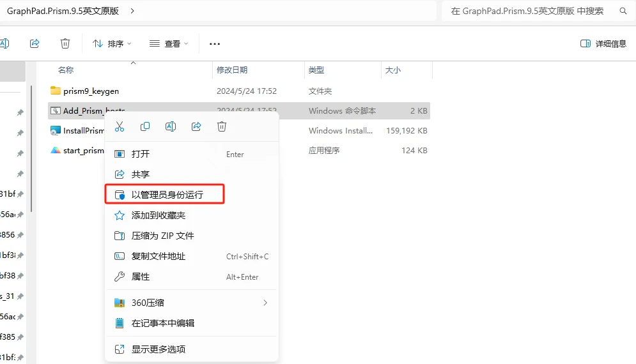The width and height of the screenshot is (636, 364).
Task: Choose 在记事本中编辑 menu entry
Action: pyautogui.click(x=192, y=323)
